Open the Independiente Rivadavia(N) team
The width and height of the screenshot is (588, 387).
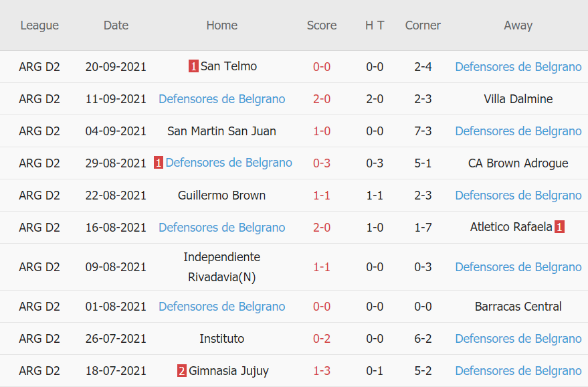[221, 266]
